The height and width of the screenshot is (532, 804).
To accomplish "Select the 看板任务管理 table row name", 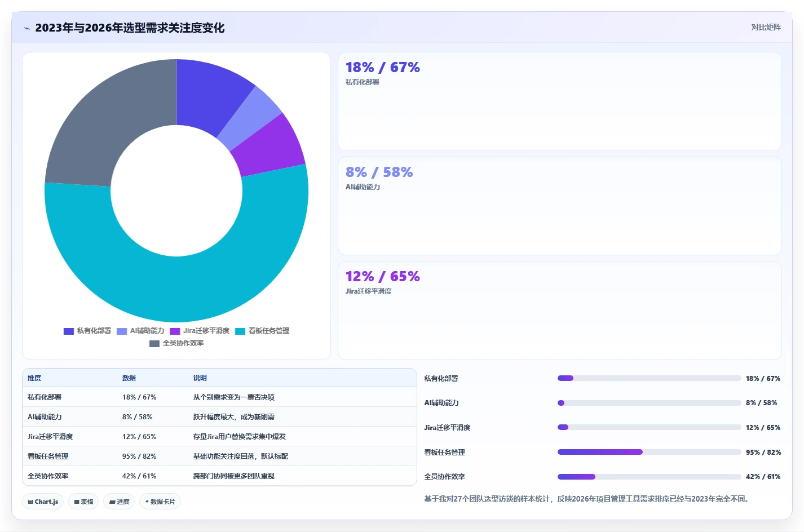I will pos(48,456).
